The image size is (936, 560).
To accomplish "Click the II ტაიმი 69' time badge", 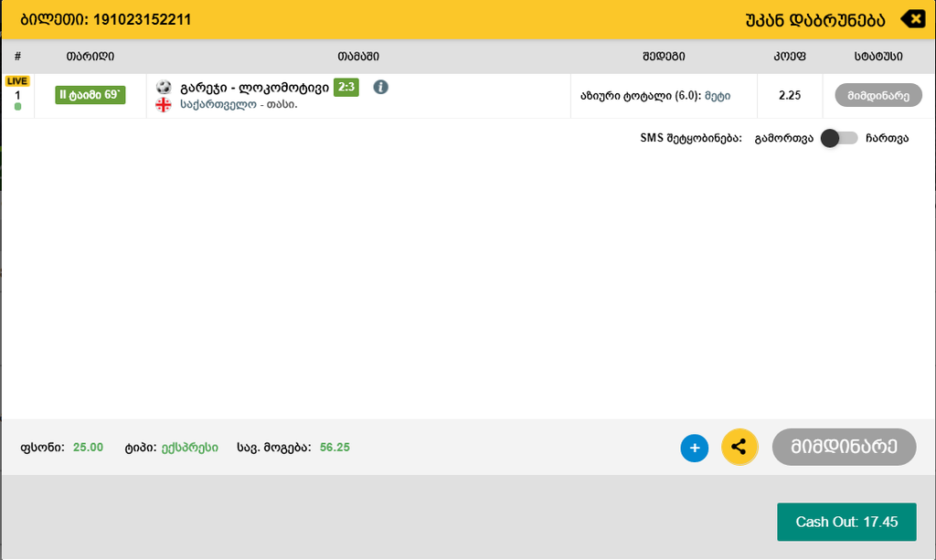I will coord(90,95).
